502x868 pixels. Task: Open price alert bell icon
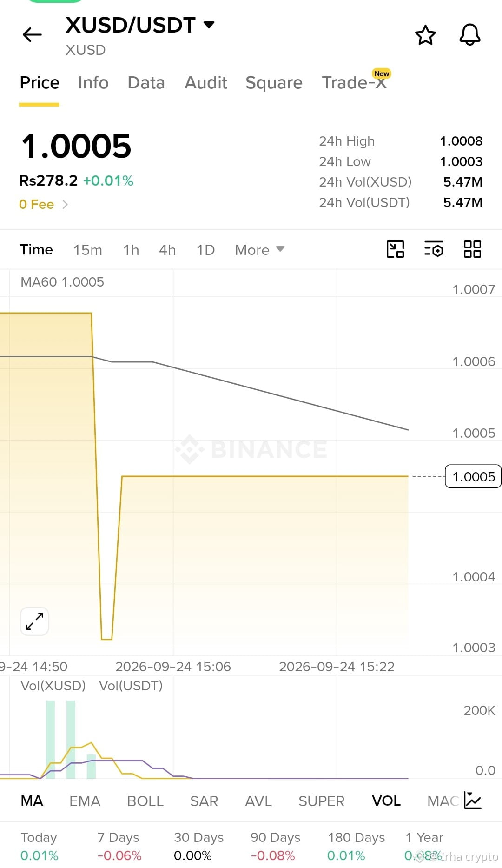[470, 34]
